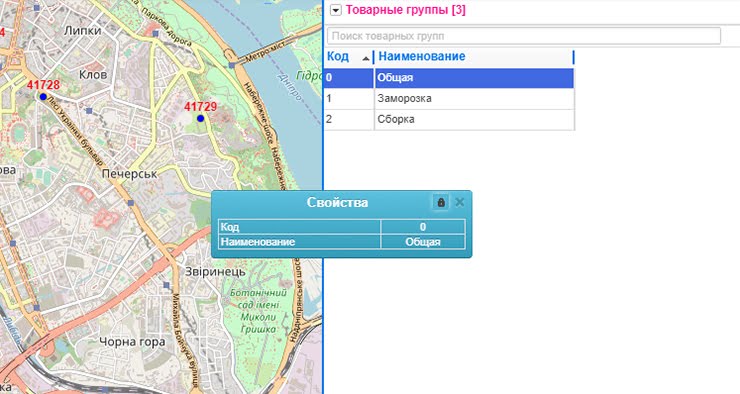Screen dimensions: 740x394
Task: Click the Код label in Свойства
Action: (x=230, y=227)
